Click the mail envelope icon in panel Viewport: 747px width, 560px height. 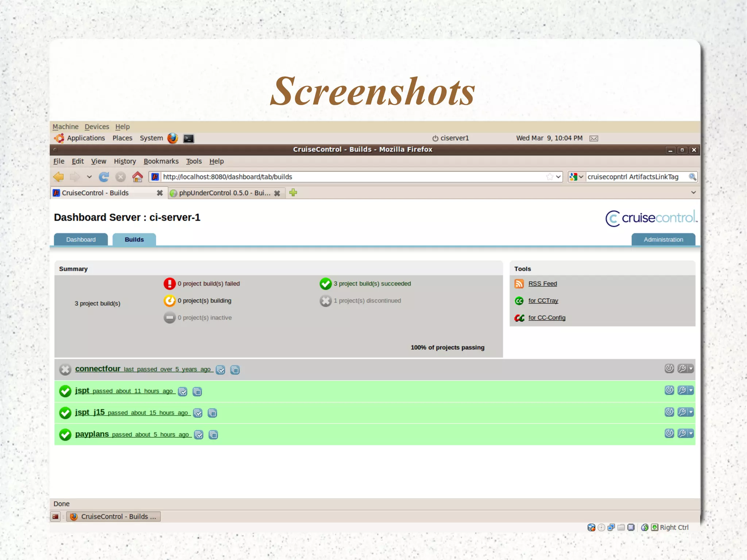(594, 139)
